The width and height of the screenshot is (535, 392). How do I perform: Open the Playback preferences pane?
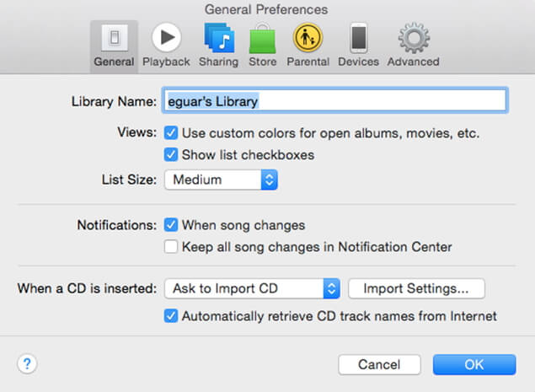(166, 45)
